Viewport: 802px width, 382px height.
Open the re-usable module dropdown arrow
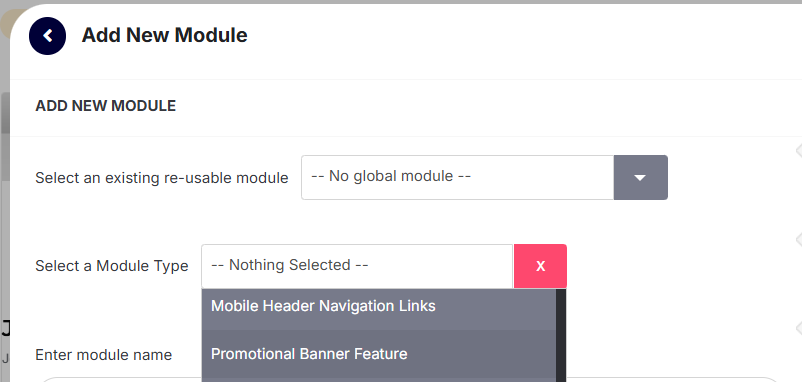pyautogui.click(x=640, y=177)
